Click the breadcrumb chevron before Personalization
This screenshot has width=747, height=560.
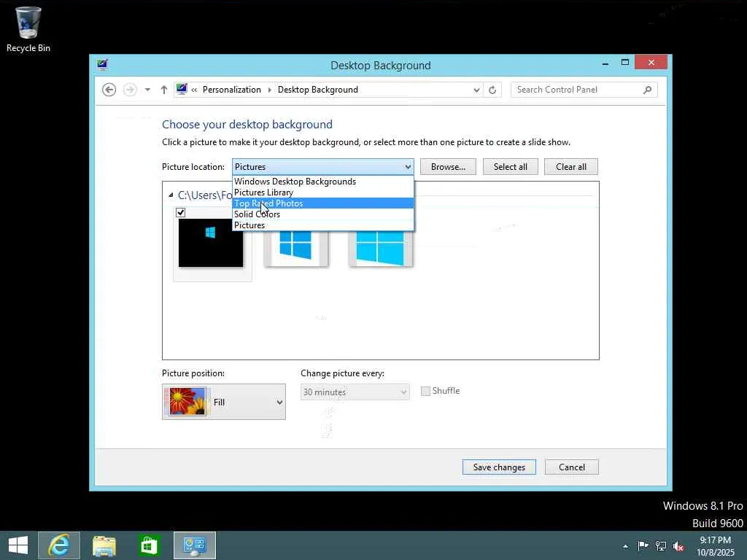[194, 90]
